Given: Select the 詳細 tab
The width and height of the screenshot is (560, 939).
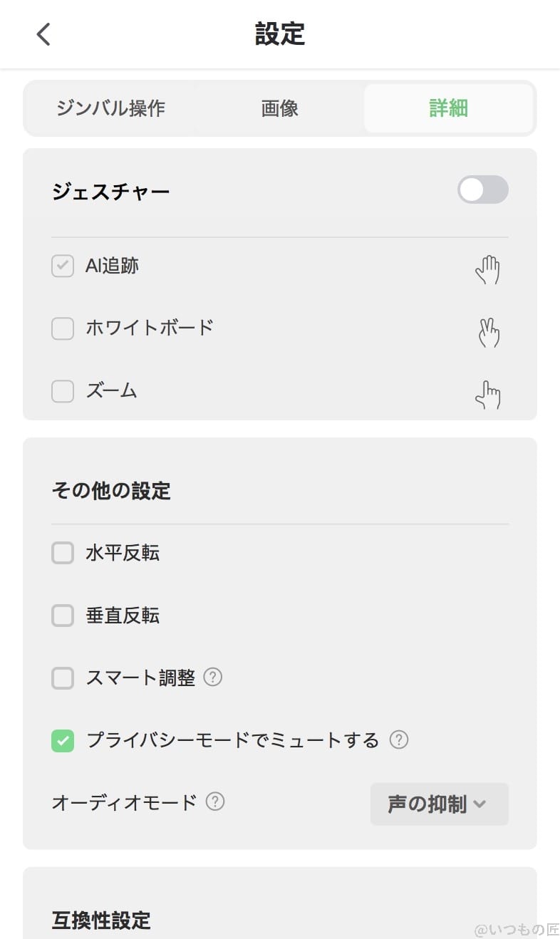Looking at the screenshot, I should click(x=448, y=108).
